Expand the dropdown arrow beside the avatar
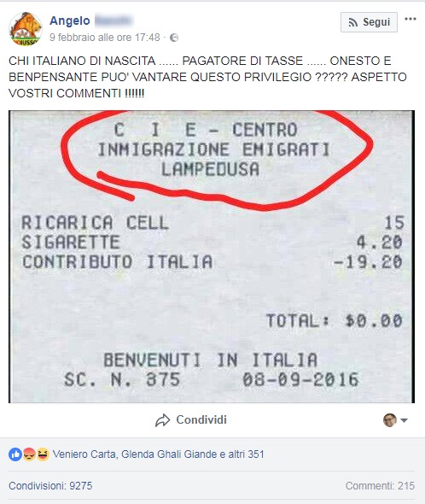This screenshot has width=425, height=504. 405,420
